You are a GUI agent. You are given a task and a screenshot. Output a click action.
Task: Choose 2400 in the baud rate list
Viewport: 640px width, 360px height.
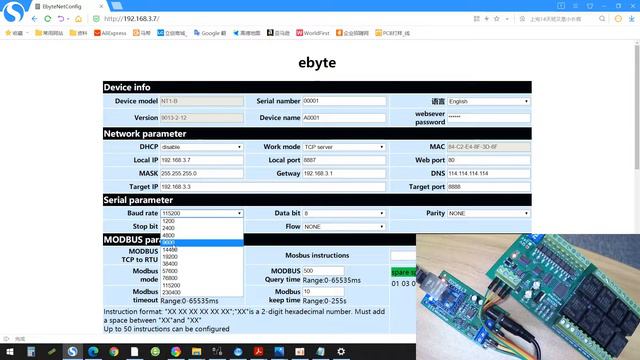pyautogui.click(x=202, y=228)
